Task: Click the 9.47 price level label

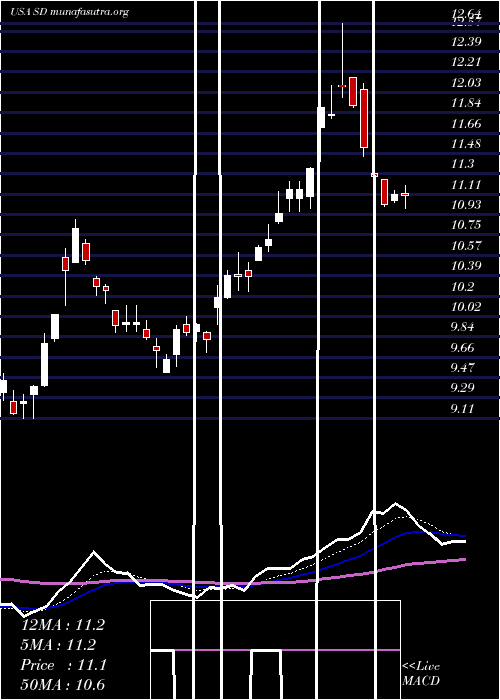Action: pyautogui.click(x=462, y=368)
